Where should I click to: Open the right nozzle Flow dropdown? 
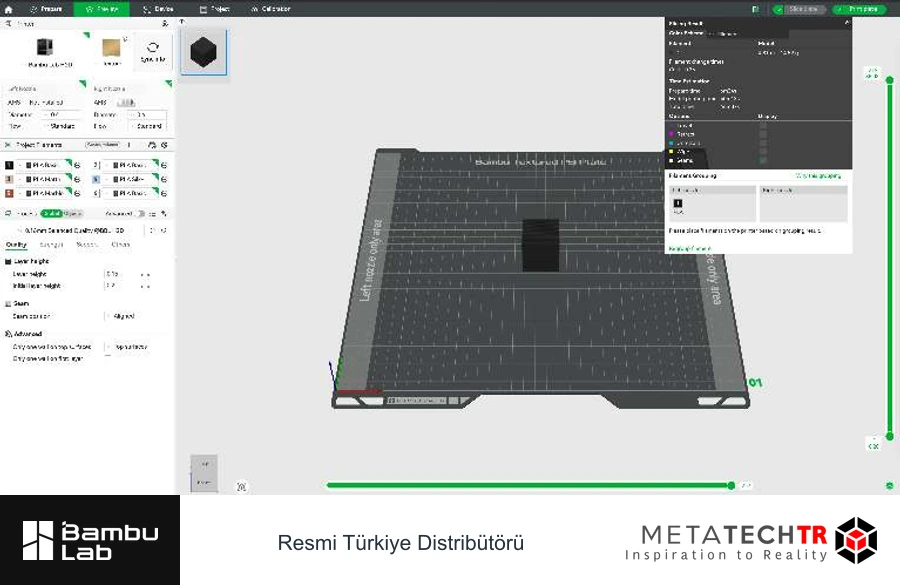click(147, 126)
